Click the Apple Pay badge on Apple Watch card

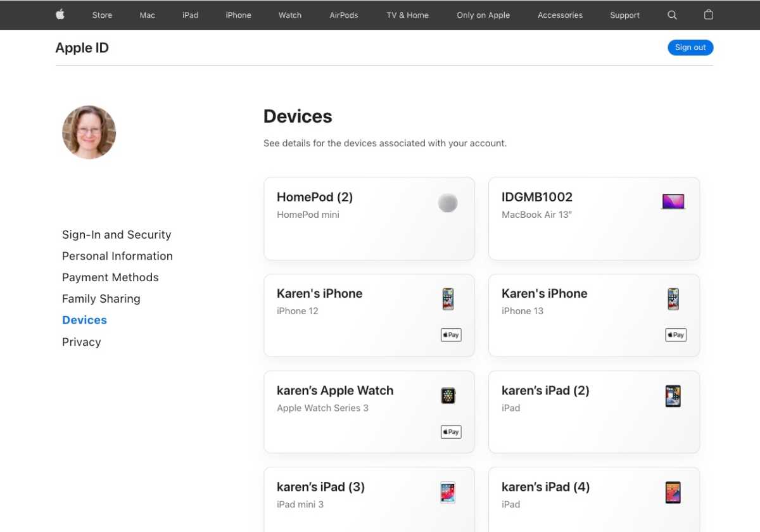click(x=451, y=432)
